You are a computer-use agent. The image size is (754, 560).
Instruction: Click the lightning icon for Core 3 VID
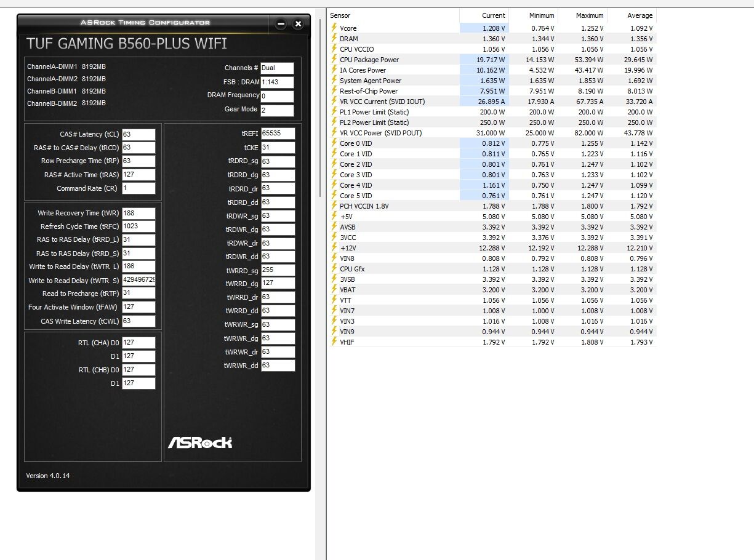334,175
